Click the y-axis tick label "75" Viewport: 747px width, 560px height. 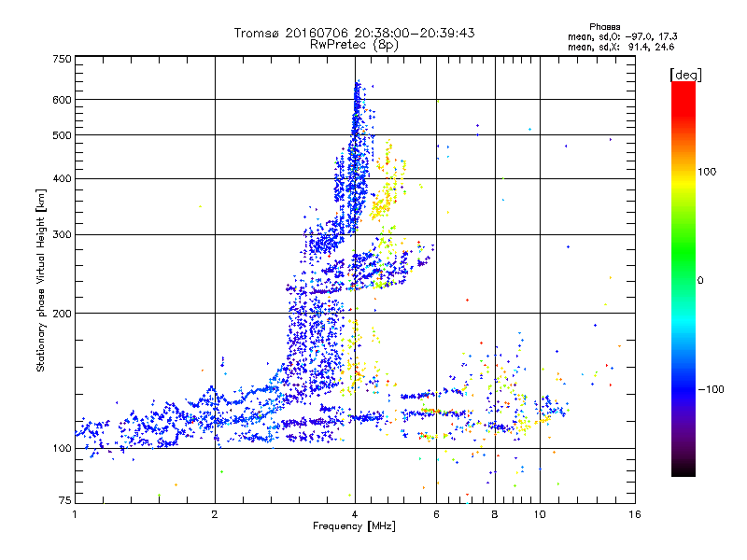(65, 500)
